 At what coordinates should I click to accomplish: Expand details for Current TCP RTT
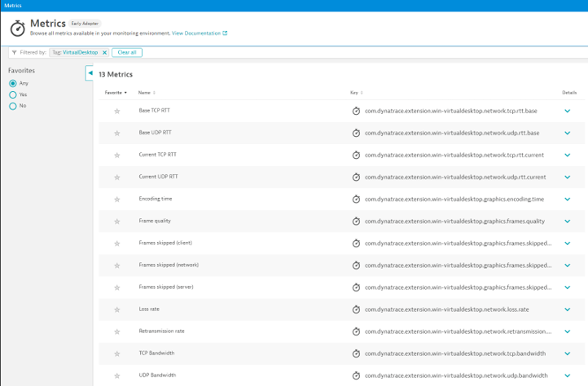pyautogui.click(x=568, y=155)
